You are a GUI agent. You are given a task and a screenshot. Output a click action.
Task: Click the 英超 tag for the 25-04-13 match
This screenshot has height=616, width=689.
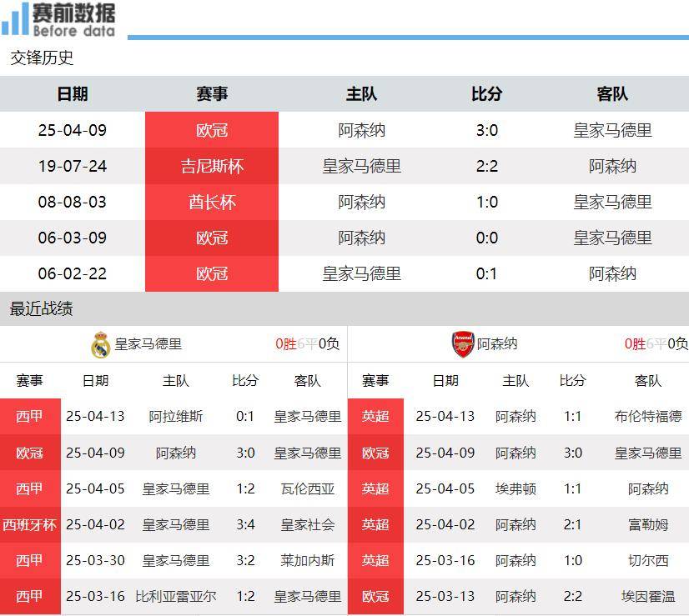(x=375, y=416)
